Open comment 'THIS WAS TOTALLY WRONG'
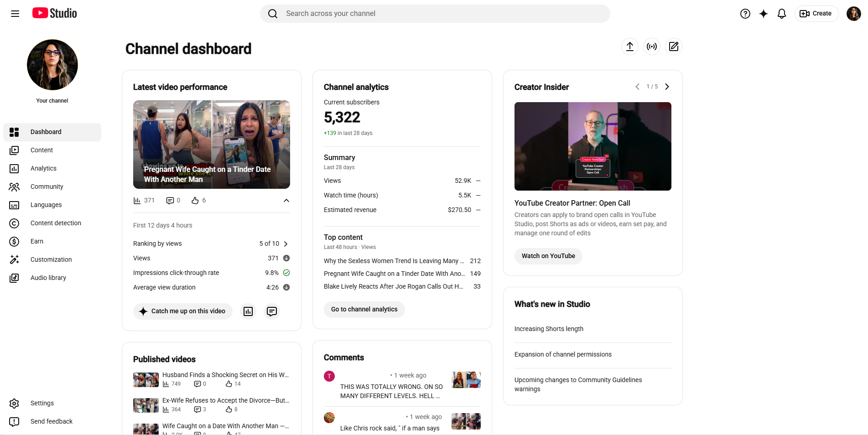The height and width of the screenshot is (435, 868). point(391,391)
